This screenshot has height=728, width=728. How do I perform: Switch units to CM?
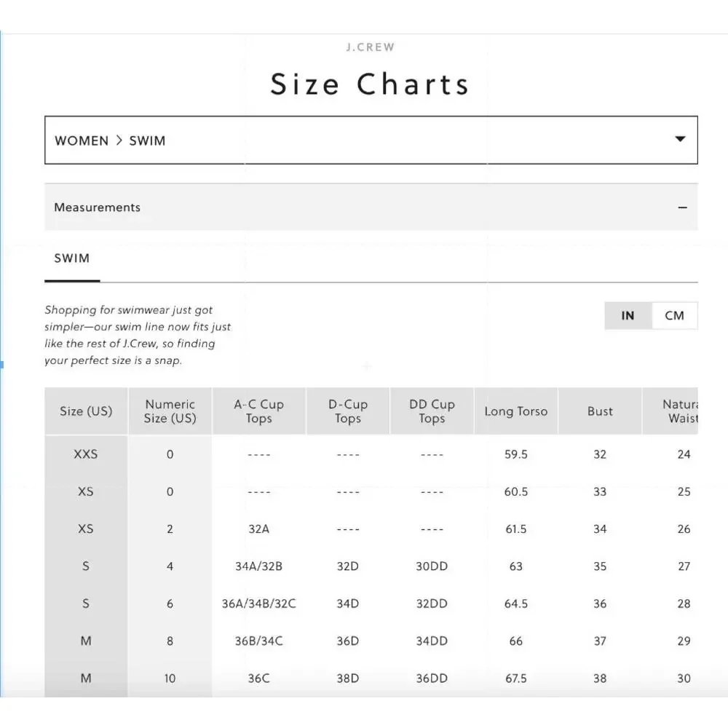coord(674,316)
